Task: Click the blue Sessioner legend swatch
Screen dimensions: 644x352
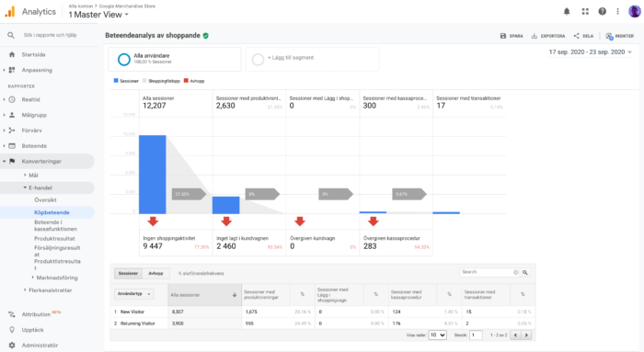Action: pos(116,81)
